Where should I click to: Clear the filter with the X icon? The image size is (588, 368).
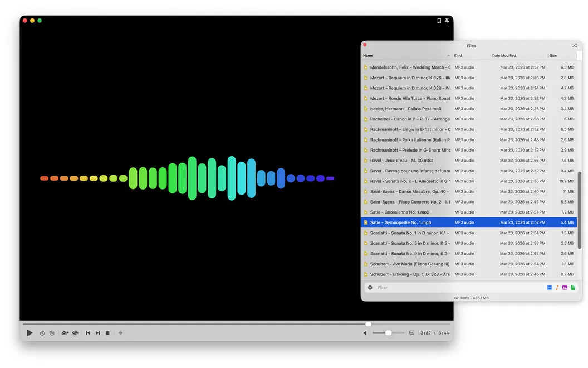click(x=370, y=288)
